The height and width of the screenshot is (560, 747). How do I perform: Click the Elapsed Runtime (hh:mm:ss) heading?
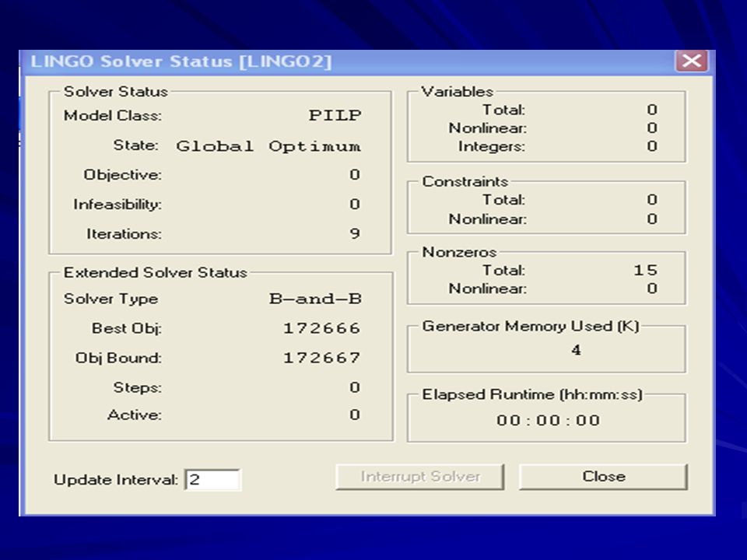coord(532,394)
